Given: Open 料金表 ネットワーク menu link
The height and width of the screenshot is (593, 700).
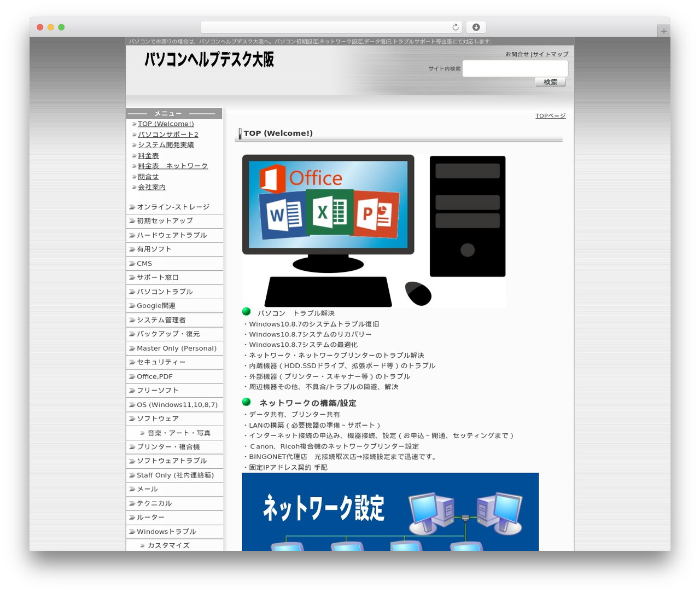Looking at the screenshot, I should (x=173, y=166).
